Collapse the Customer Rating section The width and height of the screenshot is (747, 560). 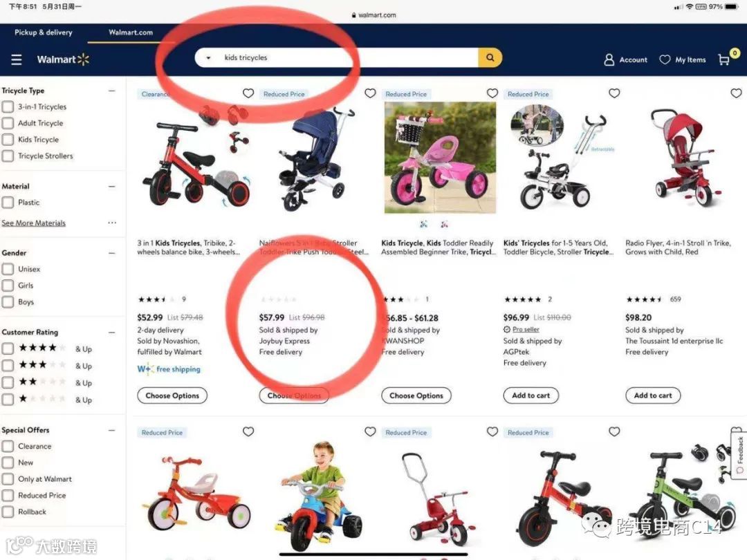(x=112, y=333)
